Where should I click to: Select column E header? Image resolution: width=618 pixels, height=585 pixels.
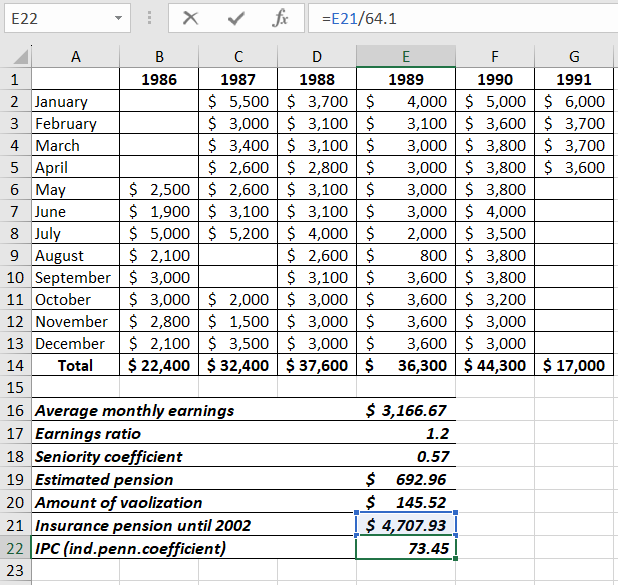406,56
